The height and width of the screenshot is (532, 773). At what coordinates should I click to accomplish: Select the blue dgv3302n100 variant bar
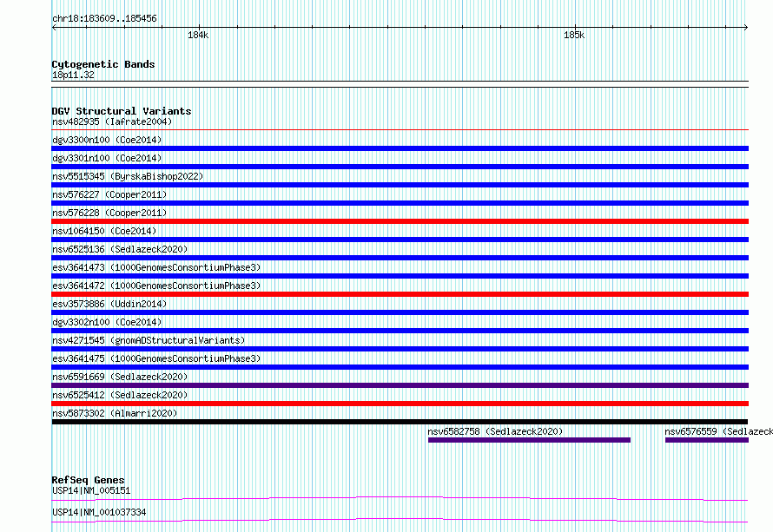[400, 331]
